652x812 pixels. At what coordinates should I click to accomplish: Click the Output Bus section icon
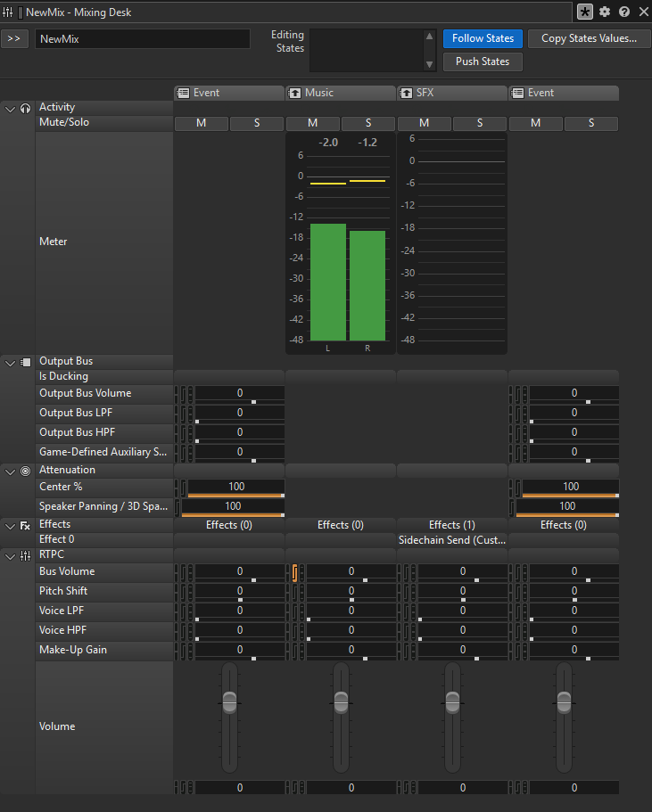point(25,363)
